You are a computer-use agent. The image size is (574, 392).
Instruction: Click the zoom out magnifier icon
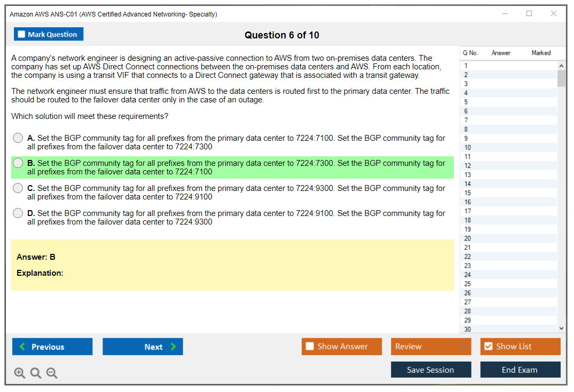coord(52,373)
